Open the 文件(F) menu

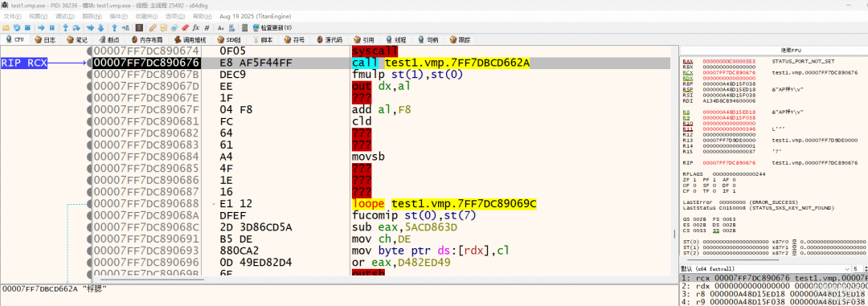[x=13, y=16]
